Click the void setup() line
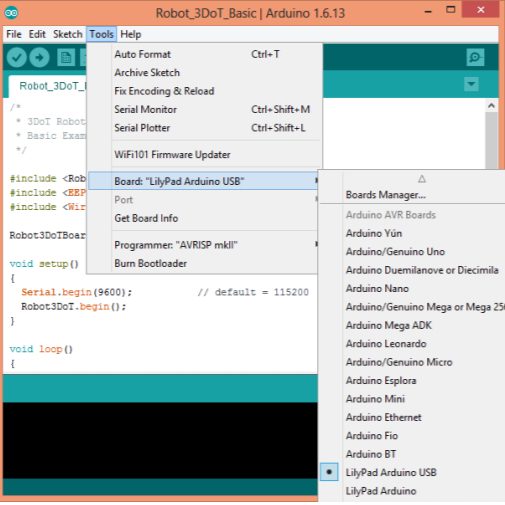The width and height of the screenshot is (505, 505). (44, 264)
